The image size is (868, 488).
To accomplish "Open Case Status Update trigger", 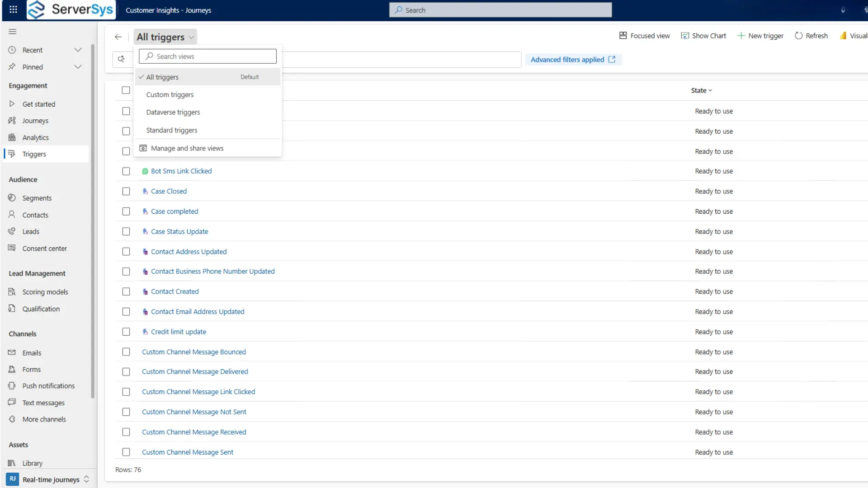I will [179, 231].
